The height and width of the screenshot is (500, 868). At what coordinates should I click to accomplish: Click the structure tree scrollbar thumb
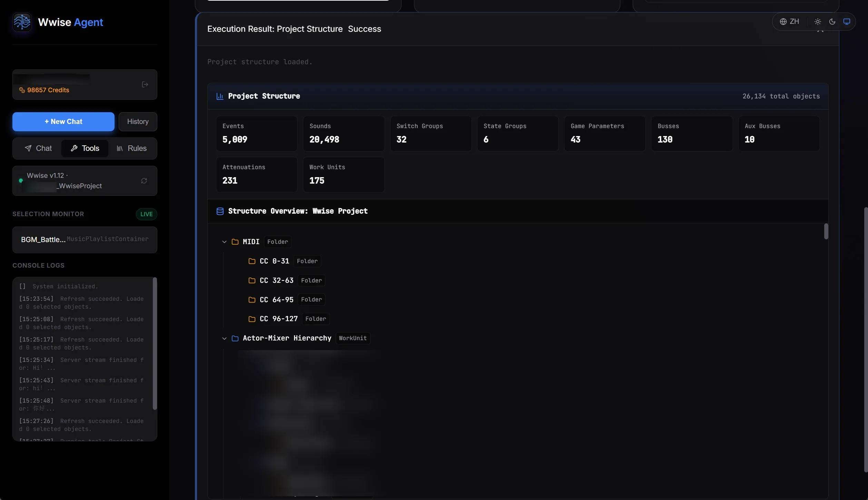826,231
